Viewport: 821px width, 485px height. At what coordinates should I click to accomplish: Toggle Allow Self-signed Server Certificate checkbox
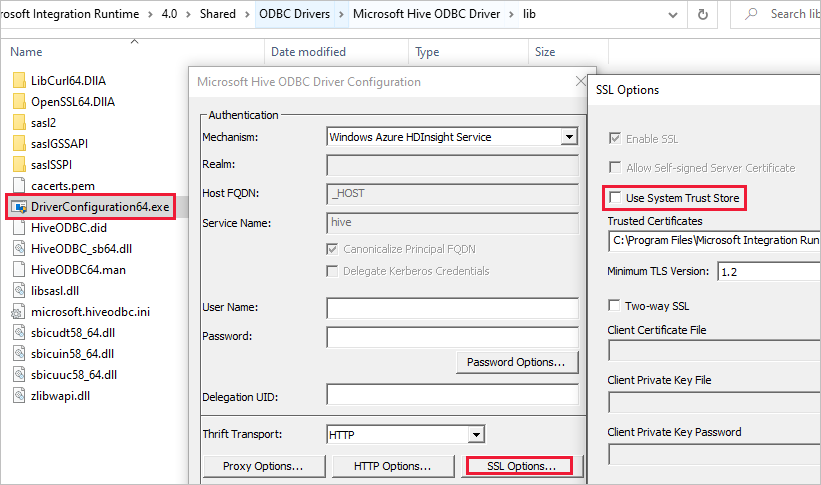[x=615, y=167]
